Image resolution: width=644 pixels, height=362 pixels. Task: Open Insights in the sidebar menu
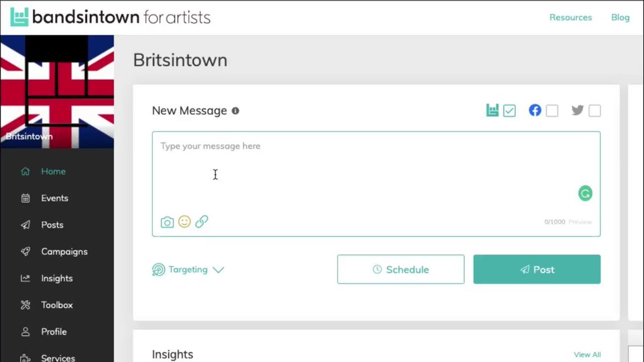point(57,278)
